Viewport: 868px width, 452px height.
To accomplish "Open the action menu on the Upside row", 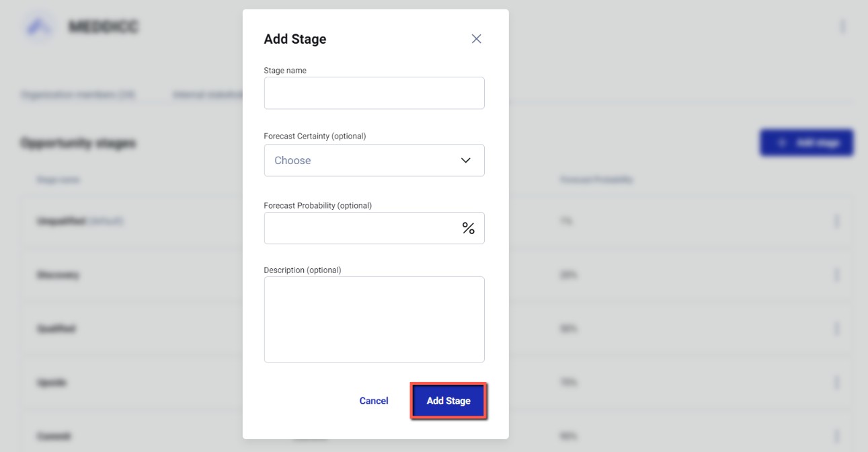I will click(837, 381).
